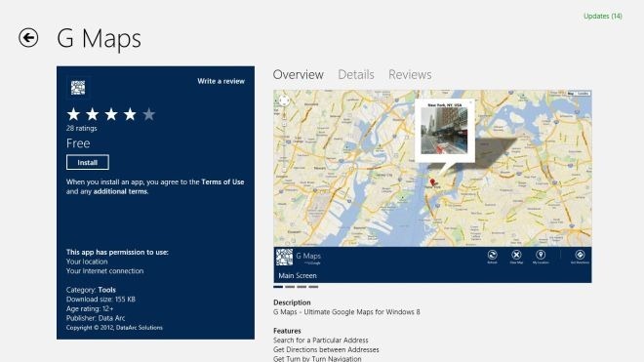Screen dimensions: 644x362
Task: Switch to the Overview tab
Action: click(299, 75)
